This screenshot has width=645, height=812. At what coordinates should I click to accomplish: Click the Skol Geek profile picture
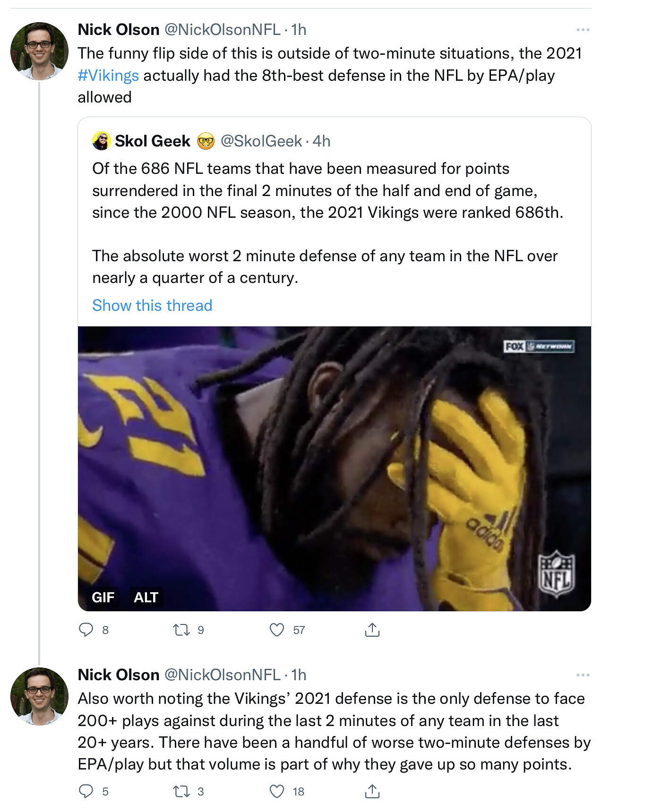[101, 141]
